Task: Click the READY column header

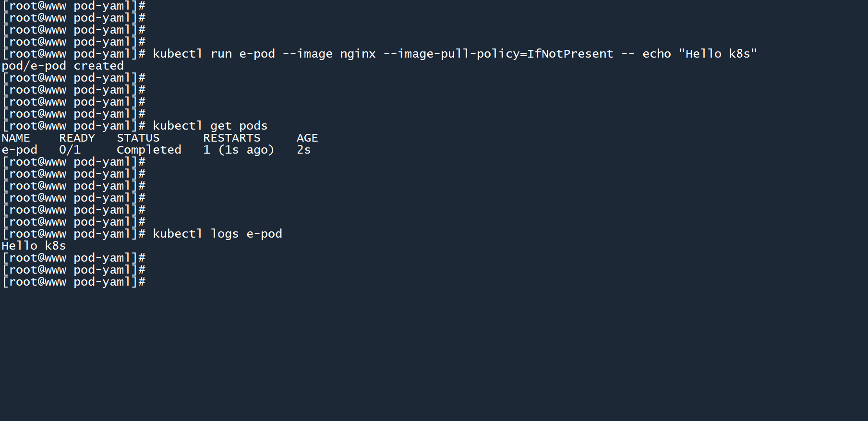Action: (77, 138)
